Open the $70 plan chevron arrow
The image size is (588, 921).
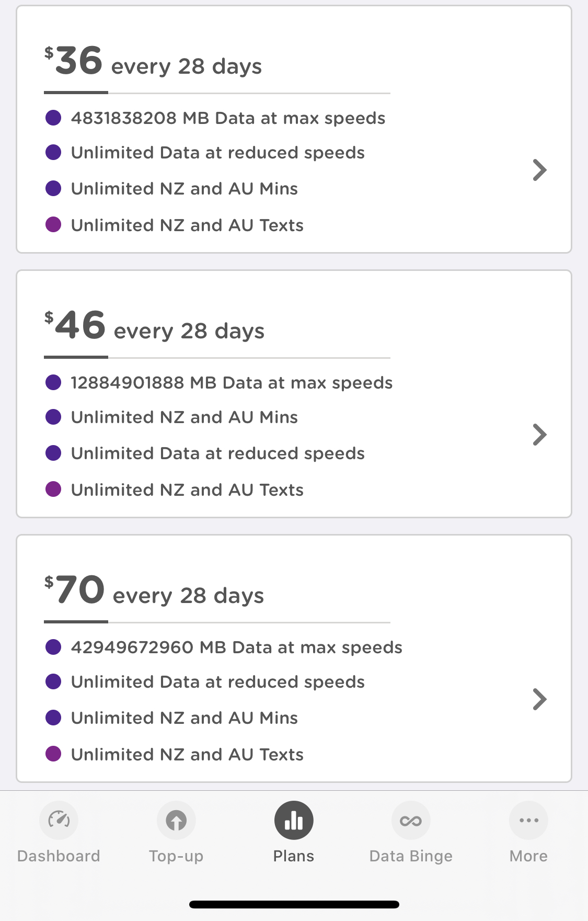pyautogui.click(x=539, y=699)
